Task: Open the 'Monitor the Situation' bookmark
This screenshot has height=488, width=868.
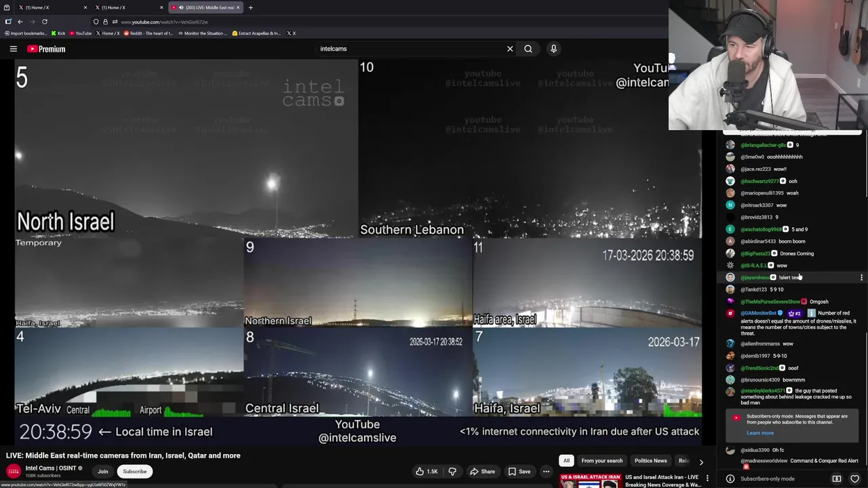Action: 202,33
